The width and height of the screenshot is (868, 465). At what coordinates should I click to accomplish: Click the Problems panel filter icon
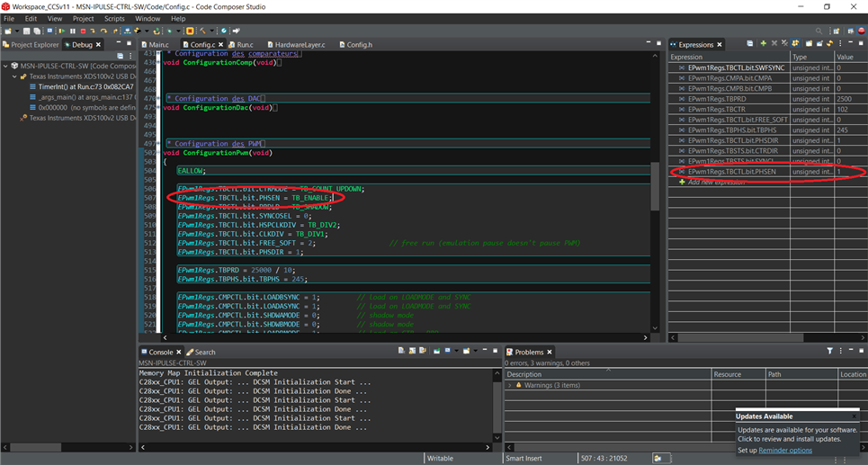[x=829, y=352]
